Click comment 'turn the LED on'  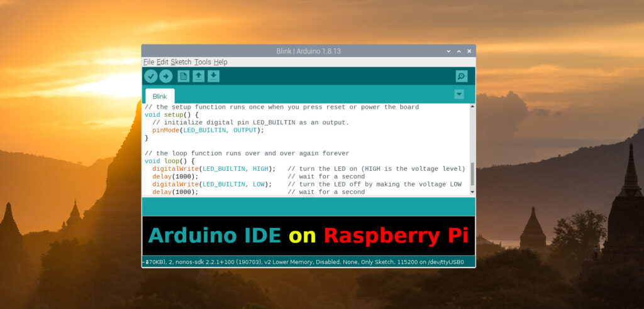[x=328, y=169]
